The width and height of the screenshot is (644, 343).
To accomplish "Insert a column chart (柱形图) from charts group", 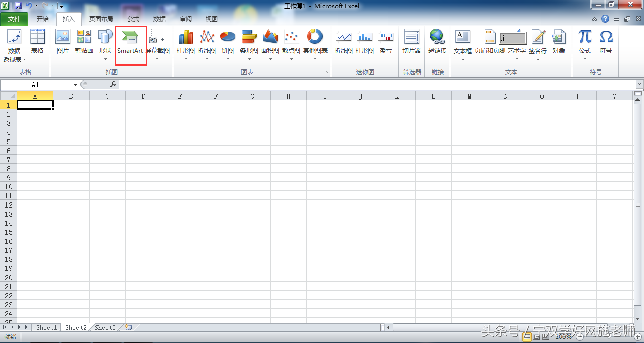I will [186, 45].
